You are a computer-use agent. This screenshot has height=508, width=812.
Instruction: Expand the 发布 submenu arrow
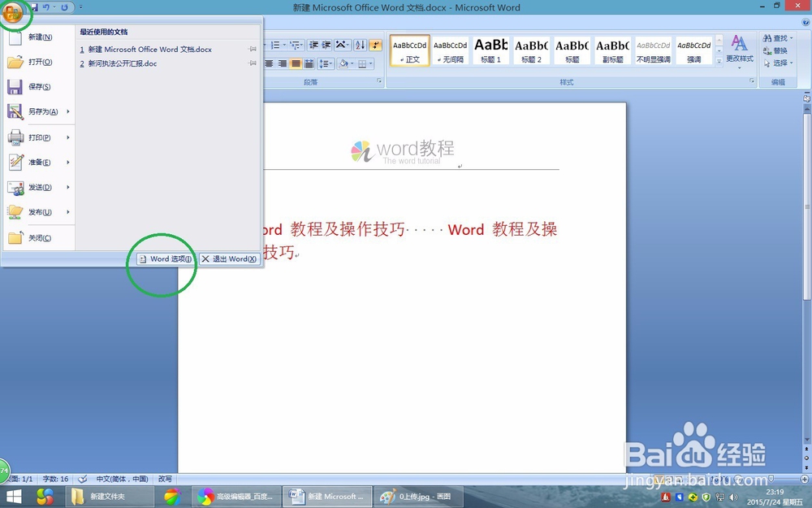(68, 212)
